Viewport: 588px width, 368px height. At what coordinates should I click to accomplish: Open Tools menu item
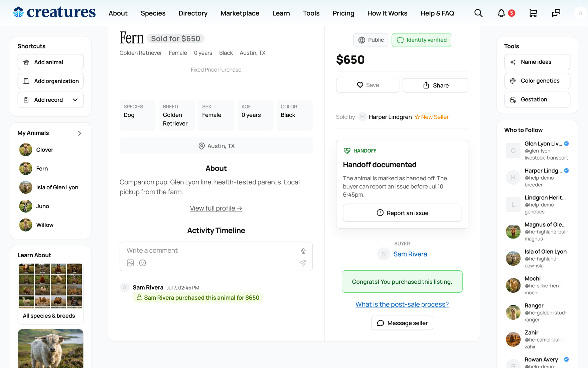tap(311, 13)
